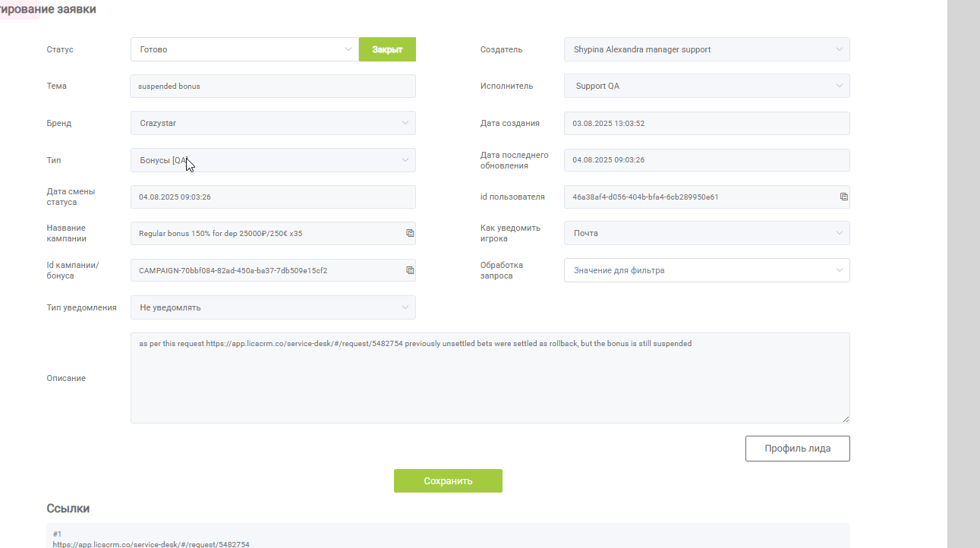The image size is (980, 548).
Task: Open the Создатель dropdown
Action: [x=707, y=49]
